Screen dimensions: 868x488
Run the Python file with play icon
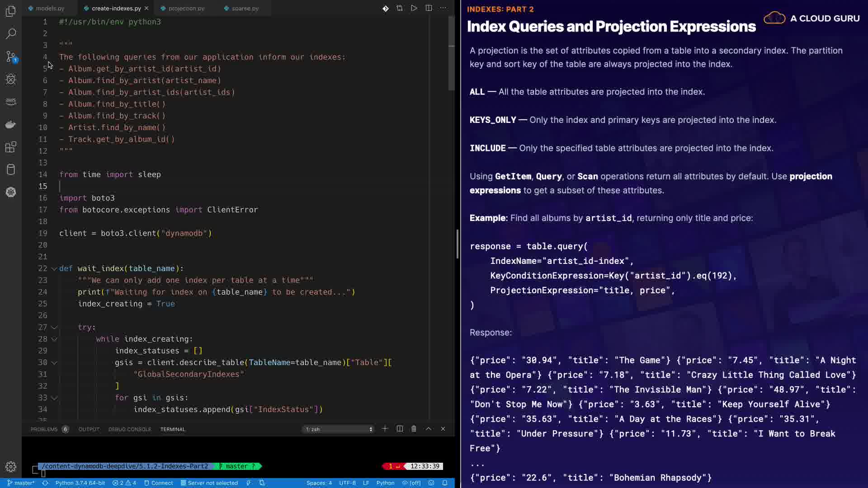click(414, 8)
